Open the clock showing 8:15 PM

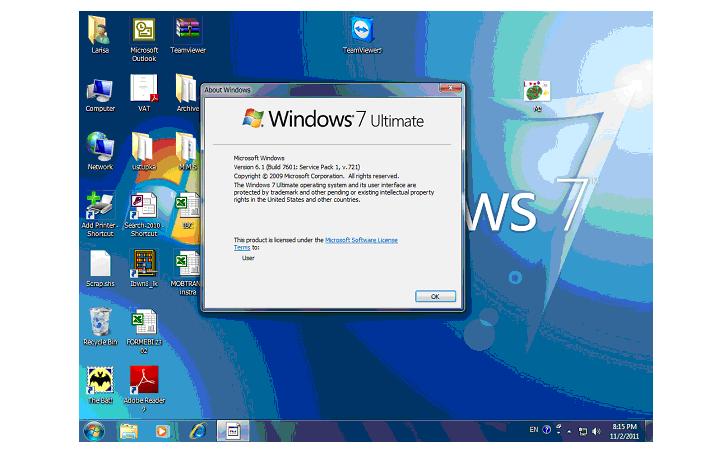624,431
